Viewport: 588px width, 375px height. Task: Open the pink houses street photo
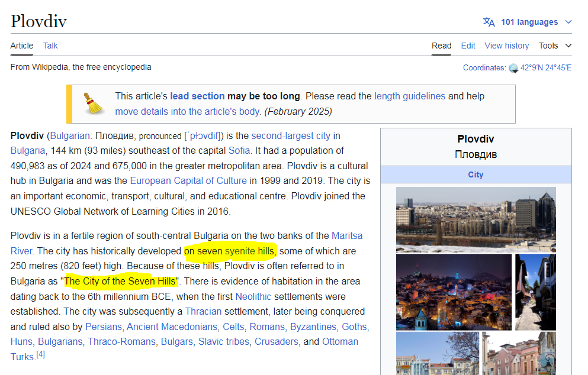click(x=519, y=353)
